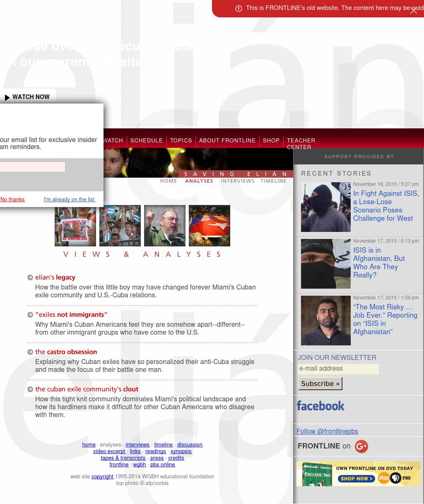424x504 pixels.
Task: Click the Subscribe button
Action: (x=320, y=383)
